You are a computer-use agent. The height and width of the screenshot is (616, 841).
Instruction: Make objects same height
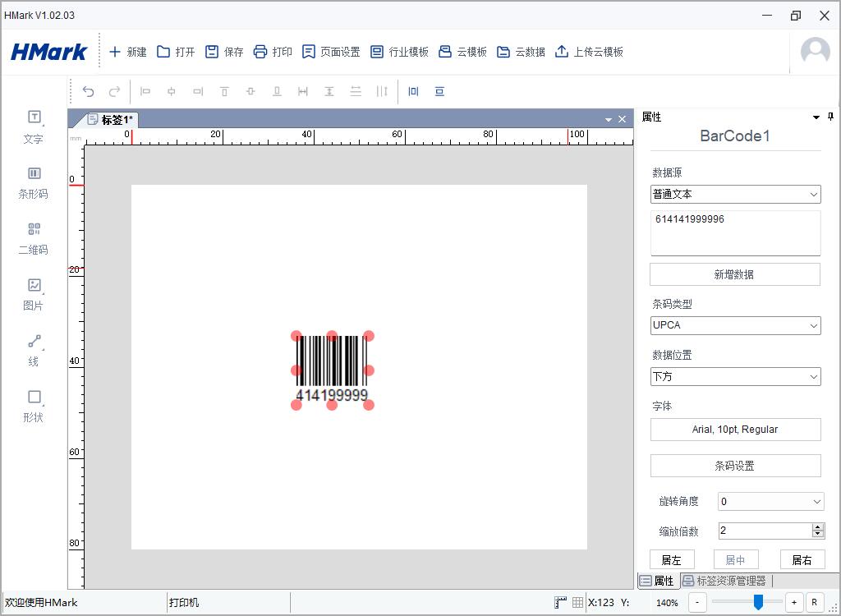pyautogui.click(x=329, y=91)
